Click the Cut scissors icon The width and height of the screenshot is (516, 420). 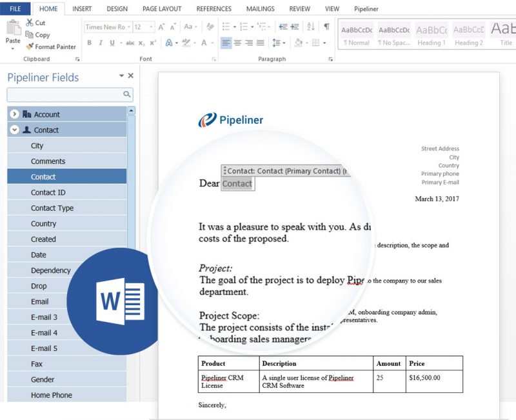(30, 23)
